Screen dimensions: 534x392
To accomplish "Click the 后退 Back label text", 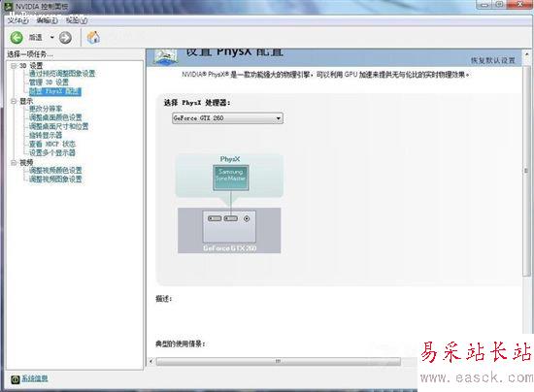I will [35, 38].
